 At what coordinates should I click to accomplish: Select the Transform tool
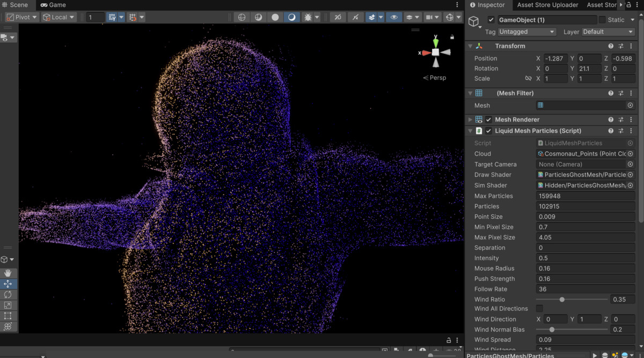(8, 326)
